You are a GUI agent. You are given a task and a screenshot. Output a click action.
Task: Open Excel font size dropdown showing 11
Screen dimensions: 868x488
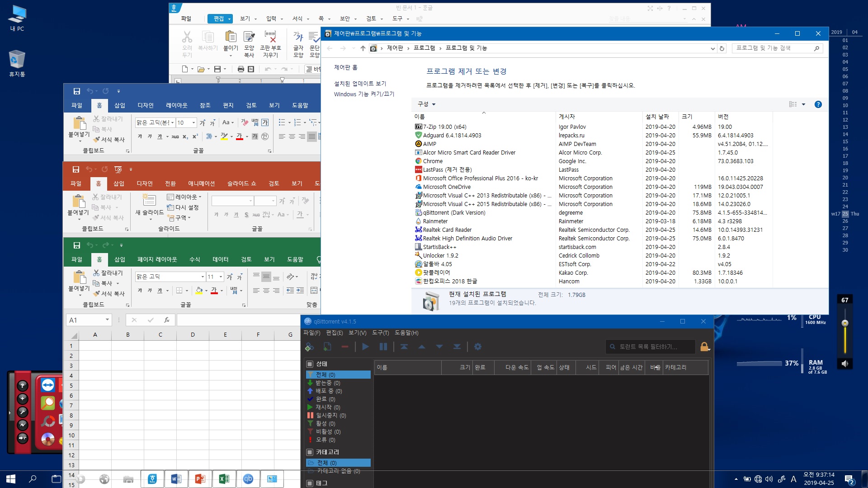pos(221,277)
